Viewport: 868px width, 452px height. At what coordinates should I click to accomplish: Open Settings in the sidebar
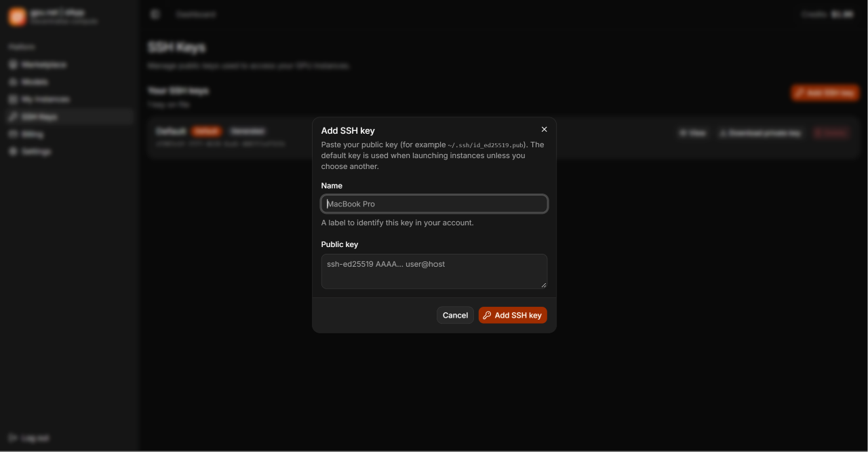tap(68, 151)
